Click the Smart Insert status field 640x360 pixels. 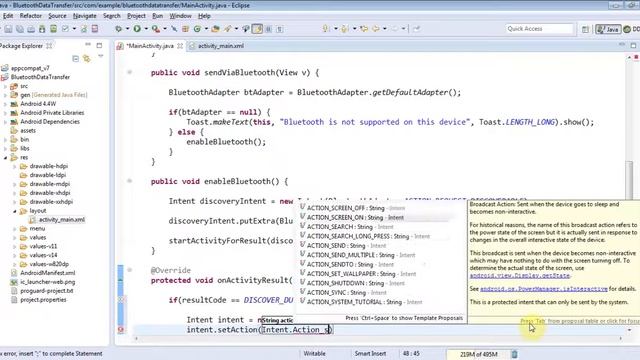pos(370,353)
